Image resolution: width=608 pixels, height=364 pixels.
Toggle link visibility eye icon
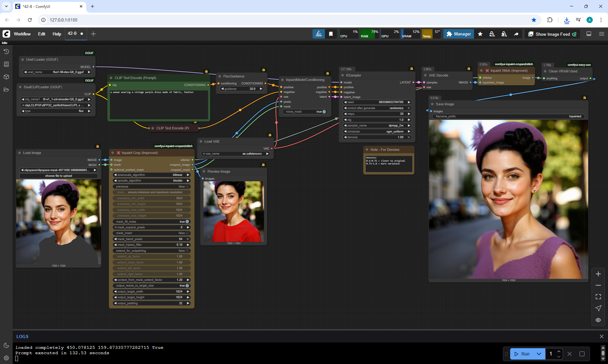click(x=598, y=320)
